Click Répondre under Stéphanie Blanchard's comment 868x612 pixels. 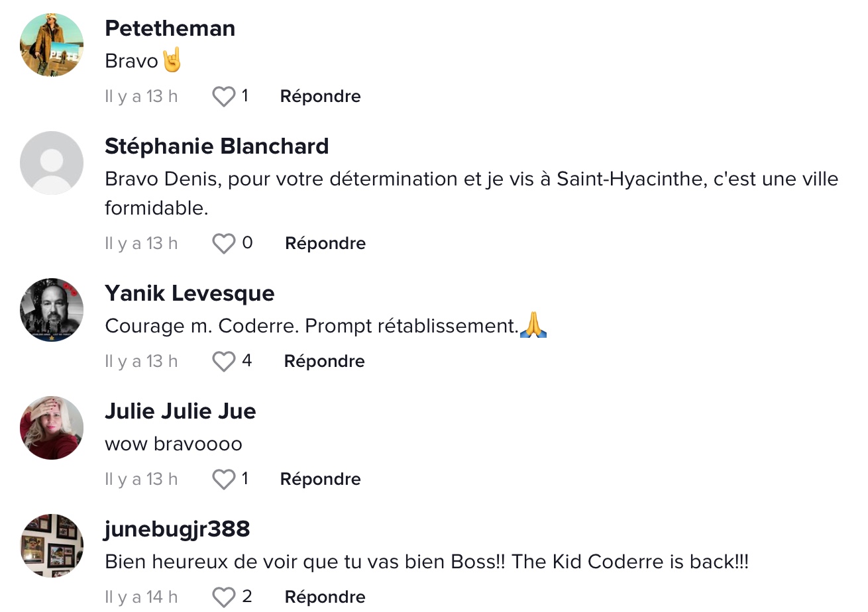tap(325, 244)
